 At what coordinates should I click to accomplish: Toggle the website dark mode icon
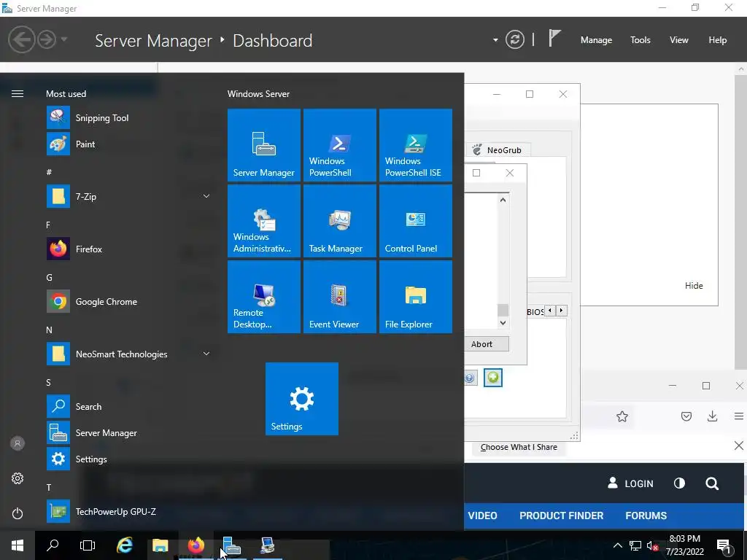679,483
